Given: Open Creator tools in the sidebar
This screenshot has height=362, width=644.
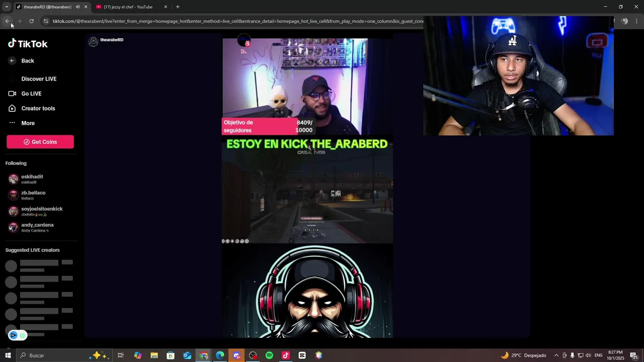Looking at the screenshot, I should (x=38, y=109).
